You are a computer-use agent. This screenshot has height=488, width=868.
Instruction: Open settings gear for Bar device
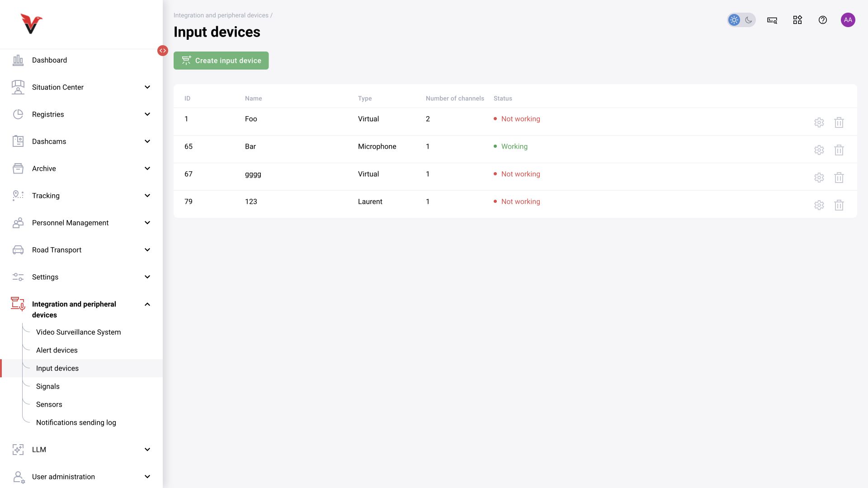pos(819,150)
